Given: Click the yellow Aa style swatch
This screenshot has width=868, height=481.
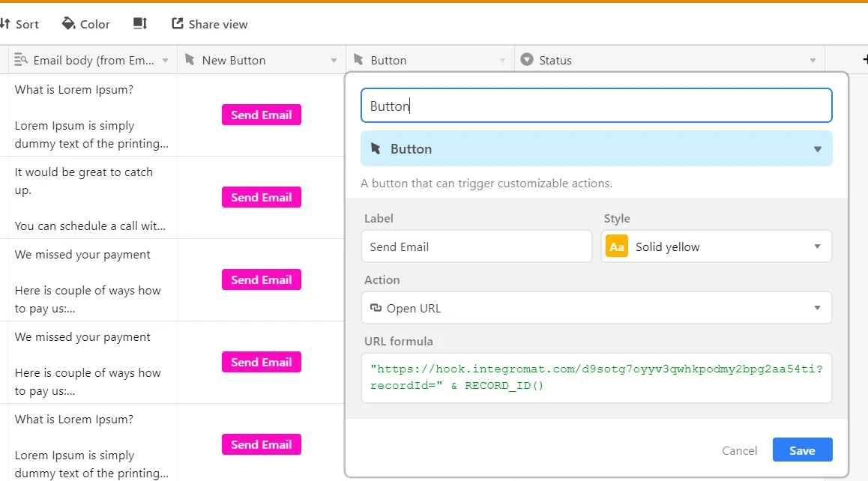Looking at the screenshot, I should [x=617, y=246].
